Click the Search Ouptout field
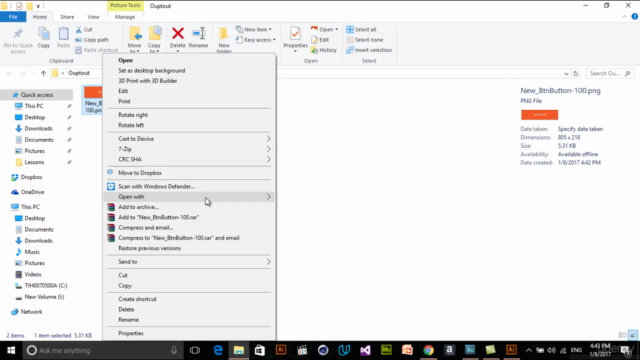The image size is (640, 360). point(610,73)
